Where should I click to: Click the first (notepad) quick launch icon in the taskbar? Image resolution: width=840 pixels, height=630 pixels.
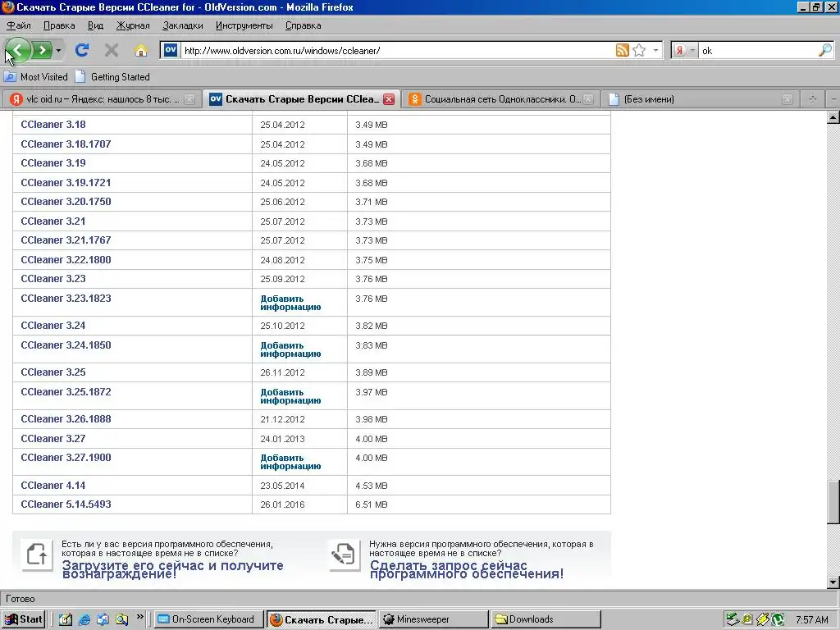point(66,619)
